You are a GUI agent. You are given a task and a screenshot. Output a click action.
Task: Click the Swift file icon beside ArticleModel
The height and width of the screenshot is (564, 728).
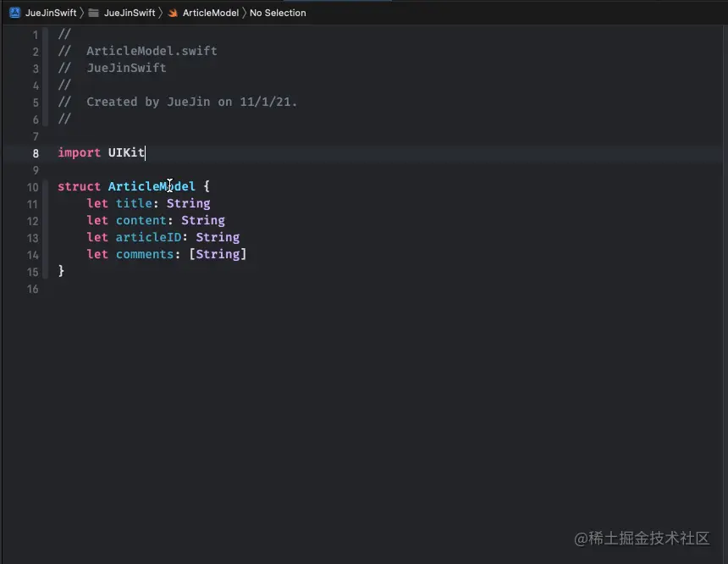pyautogui.click(x=173, y=13)
